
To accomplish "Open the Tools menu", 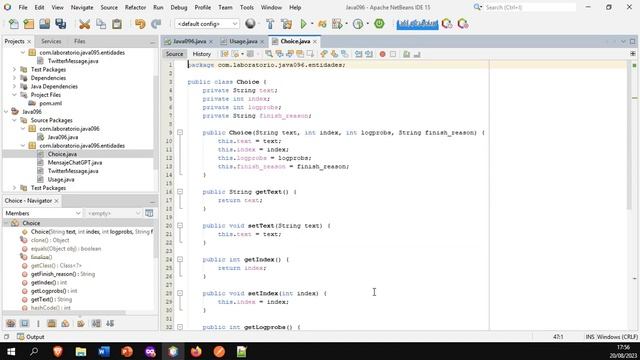I will tap(247, 7).
